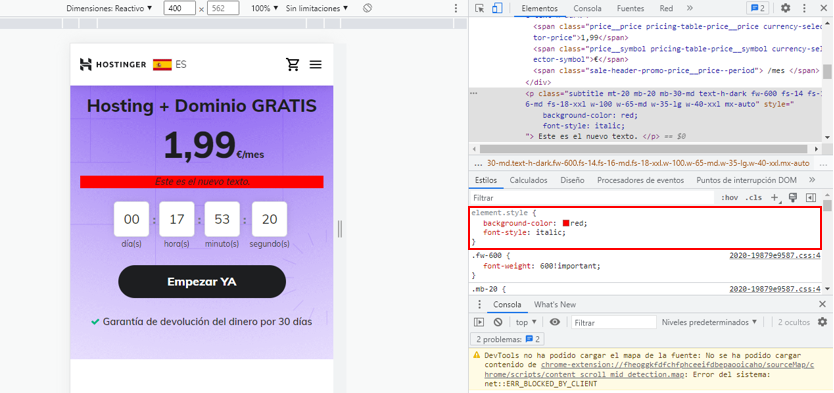
Task: Click the breadcrumb path ending in mx-auto
Action: coord(648,163)
